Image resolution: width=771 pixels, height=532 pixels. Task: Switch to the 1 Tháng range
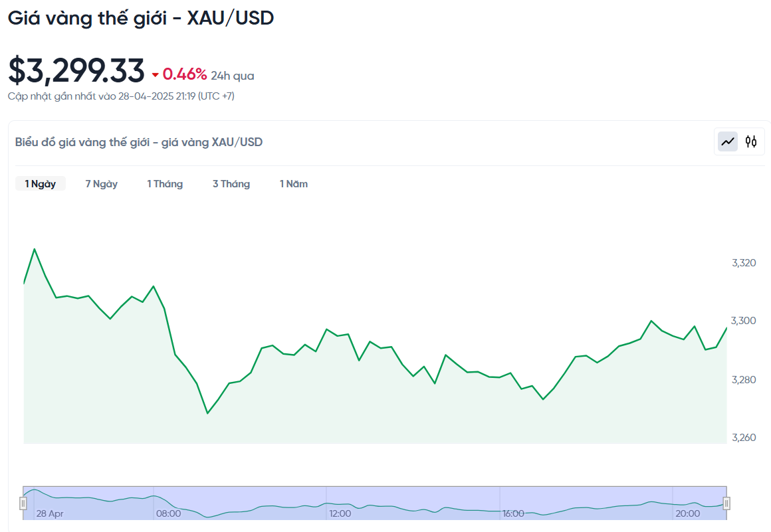click(x=165, y=184)
